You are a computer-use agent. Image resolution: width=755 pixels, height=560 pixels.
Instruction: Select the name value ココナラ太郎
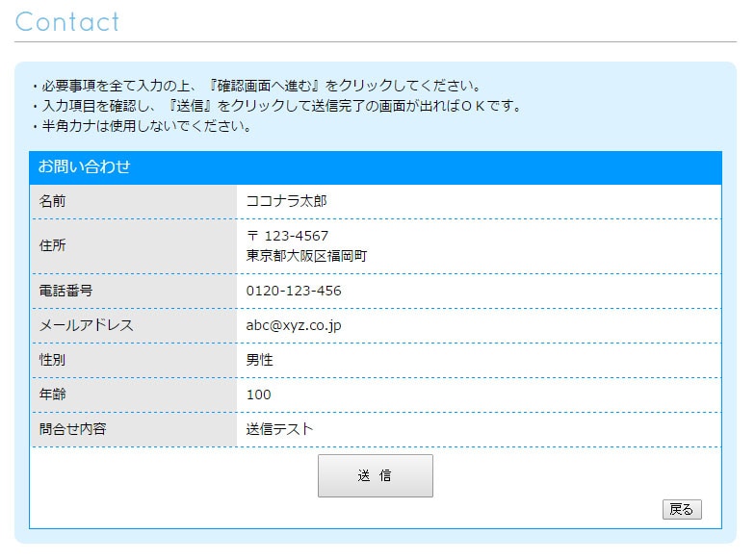[287, 201]
